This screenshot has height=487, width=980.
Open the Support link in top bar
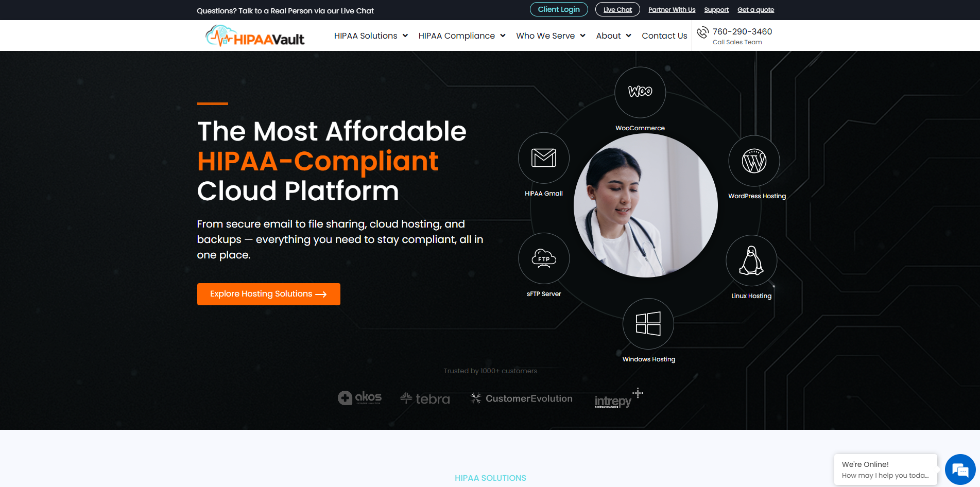(716, 10)
